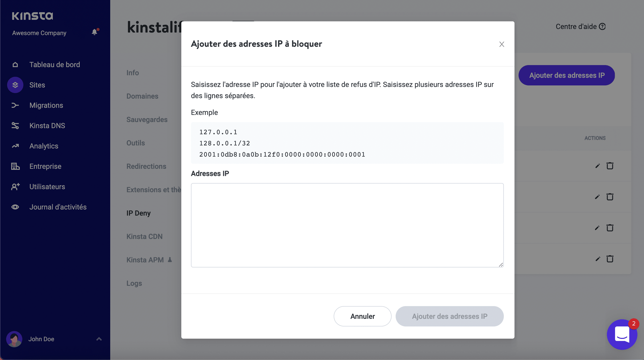This screenshot has width=644, height=360.
Task: Open Utilisateurs user management
Action: coord(47,187)
